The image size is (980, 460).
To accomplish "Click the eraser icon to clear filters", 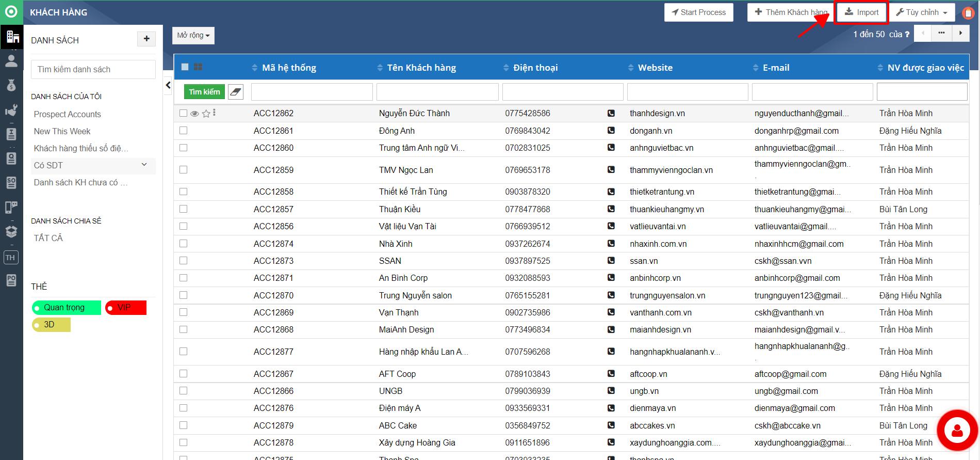I will (x=236, y=92).
